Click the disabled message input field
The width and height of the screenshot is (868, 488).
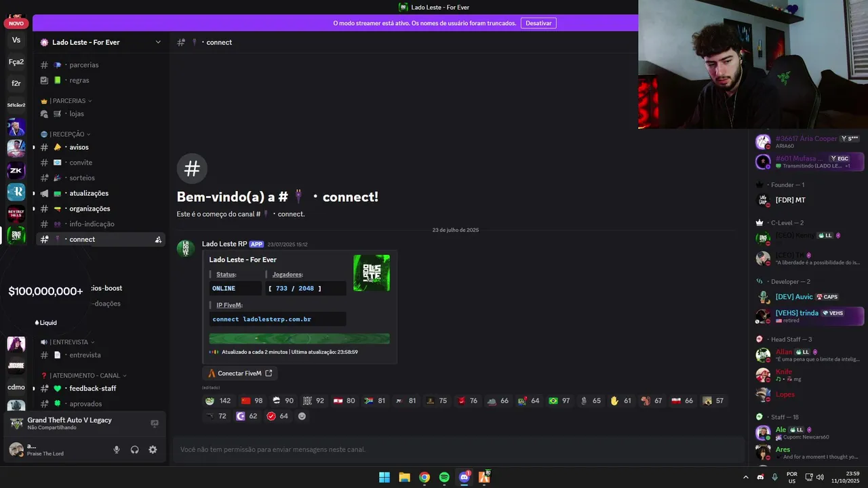458,449
